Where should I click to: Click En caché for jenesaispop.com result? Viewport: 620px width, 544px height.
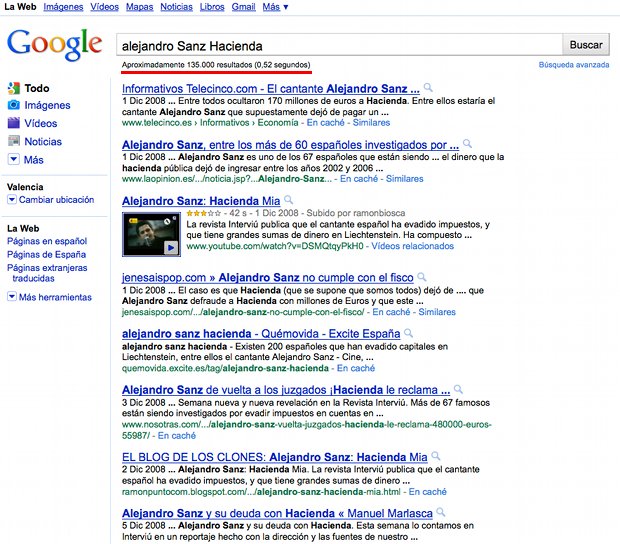point(391,312)
